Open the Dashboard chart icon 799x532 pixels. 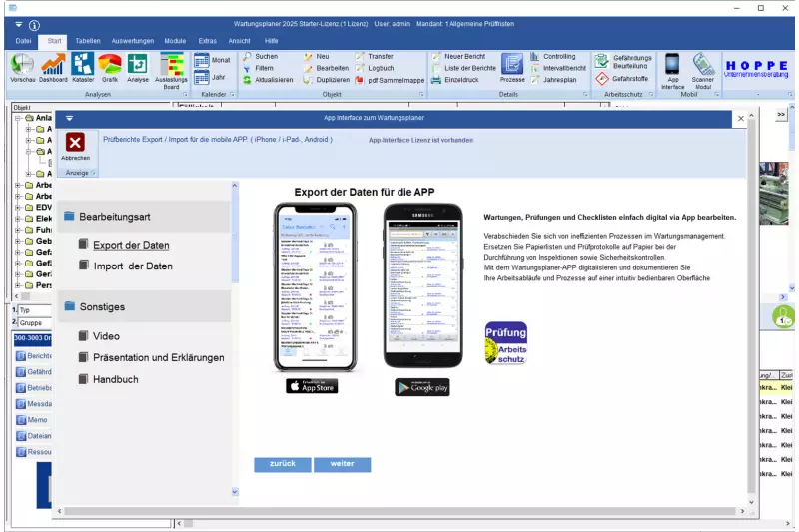[x=53, y=66]
